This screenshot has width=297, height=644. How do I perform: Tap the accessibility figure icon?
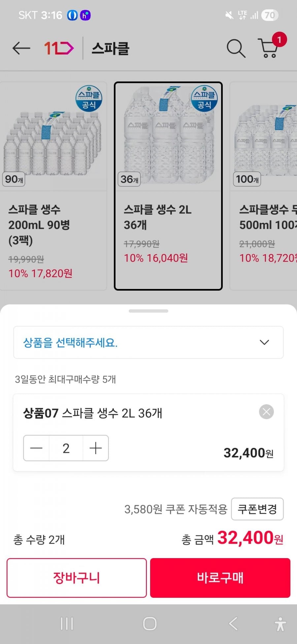tap(280, 624)
